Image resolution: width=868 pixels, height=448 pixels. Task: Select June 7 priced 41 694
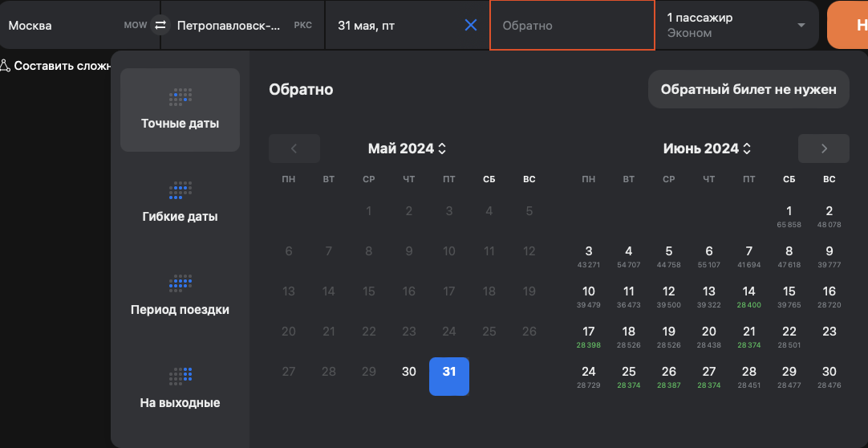coord(749,256)
